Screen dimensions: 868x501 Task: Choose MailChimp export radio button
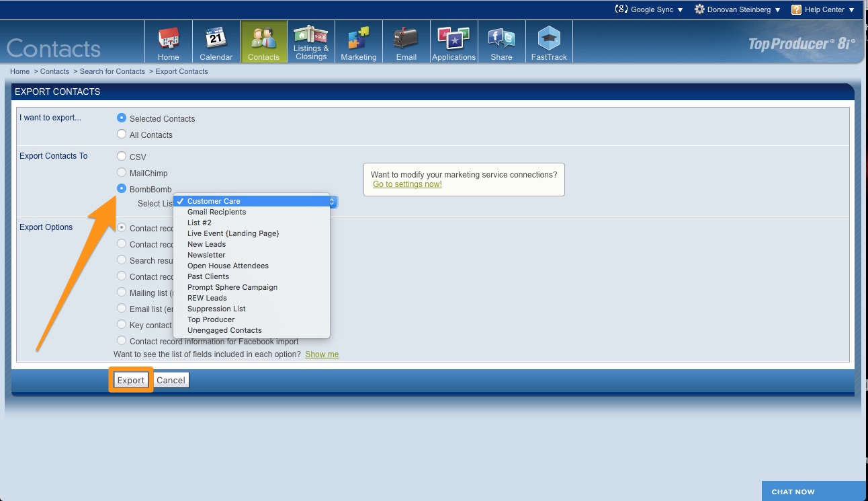click(122, 172)
